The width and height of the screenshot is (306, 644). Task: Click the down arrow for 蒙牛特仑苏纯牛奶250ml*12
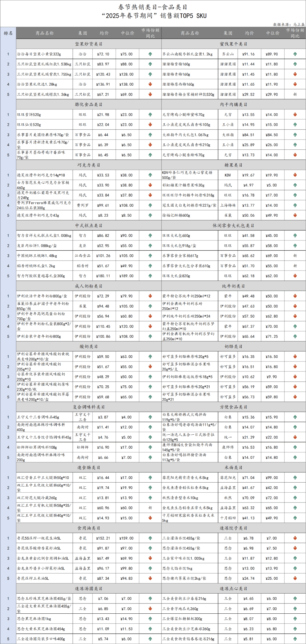[x=295, y=296]
